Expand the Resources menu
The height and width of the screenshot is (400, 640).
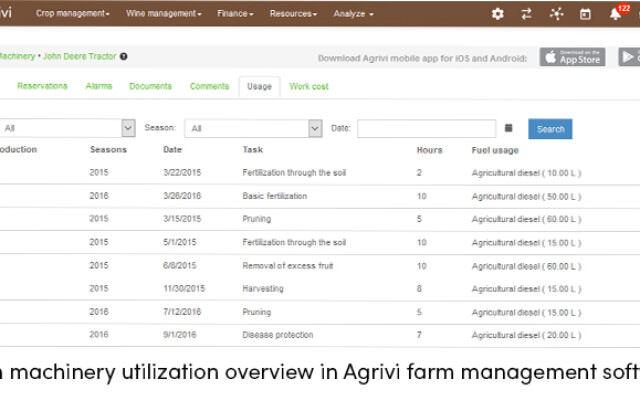(x=293, y=13)
